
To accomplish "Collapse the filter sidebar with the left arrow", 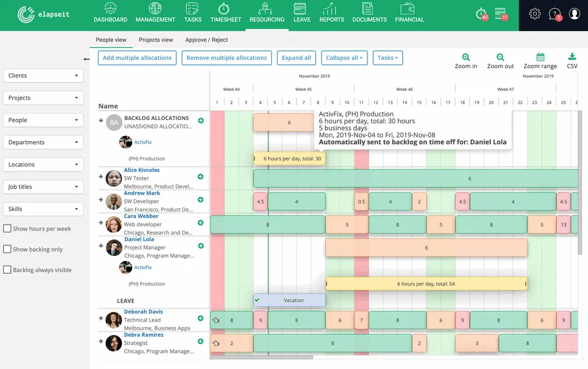I will click(87, 59).
